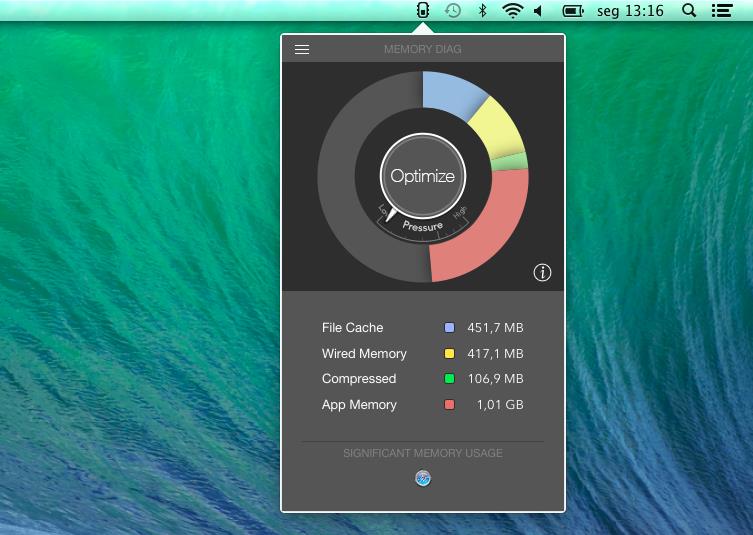Screen dimensions: 753x535
Task: Click the volume speaker icon
Action: point(539,11)
